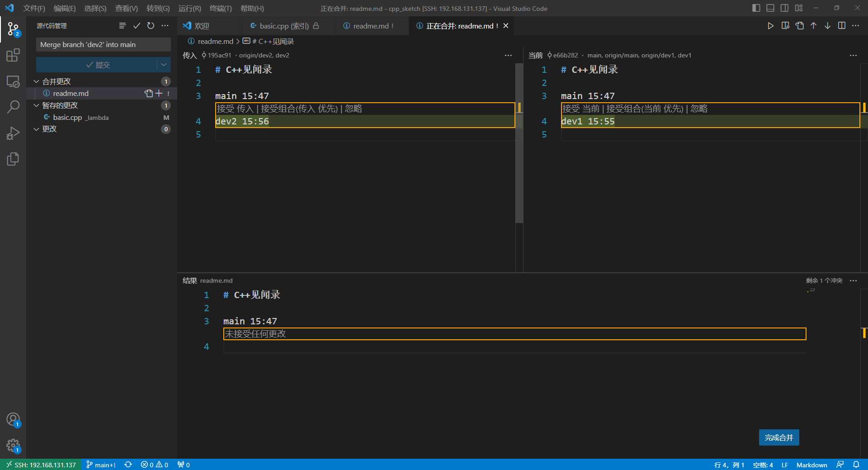Open Extensions view in activity bar
Screen dimensions: 868x470
[x=13, y=55]
